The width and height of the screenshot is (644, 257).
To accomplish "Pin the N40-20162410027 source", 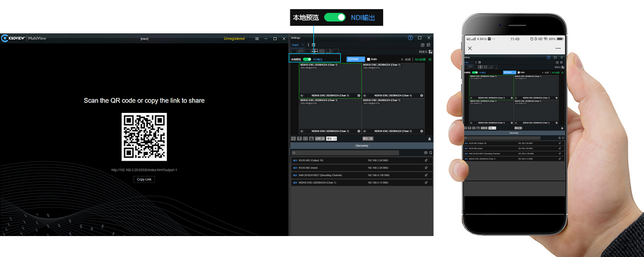I will point(426,175).
